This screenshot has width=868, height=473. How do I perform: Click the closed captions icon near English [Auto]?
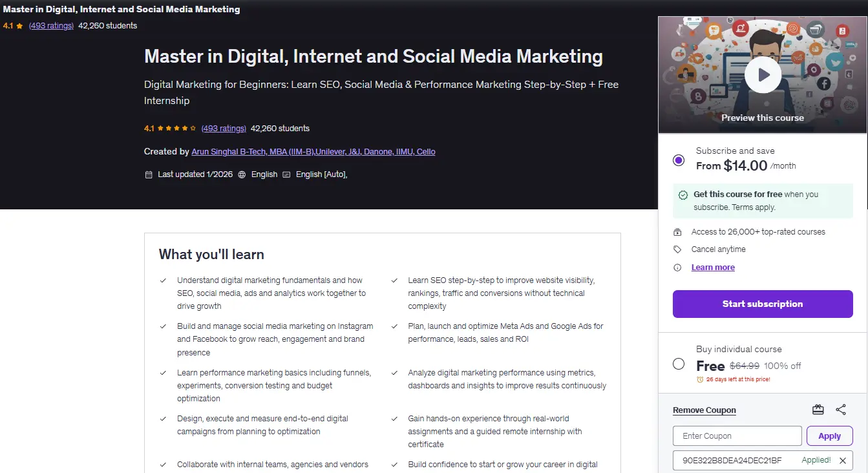286,174
